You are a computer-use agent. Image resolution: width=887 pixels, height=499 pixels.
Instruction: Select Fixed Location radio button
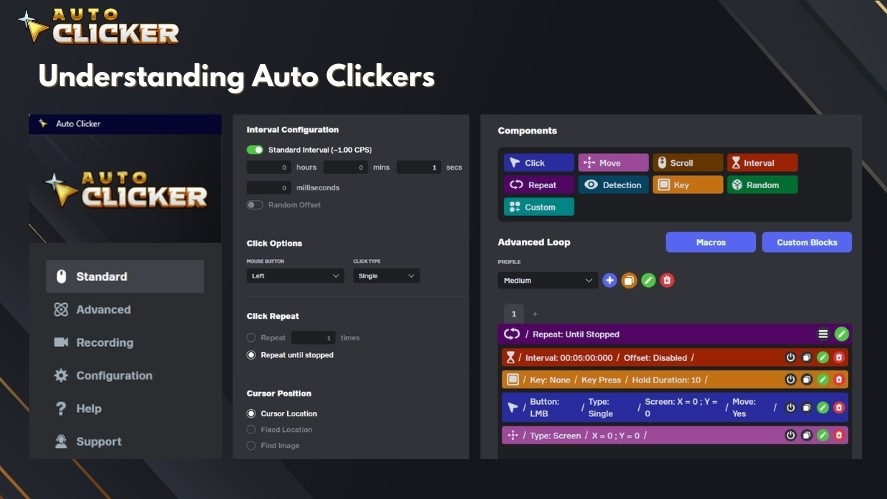tap(251, 429)
